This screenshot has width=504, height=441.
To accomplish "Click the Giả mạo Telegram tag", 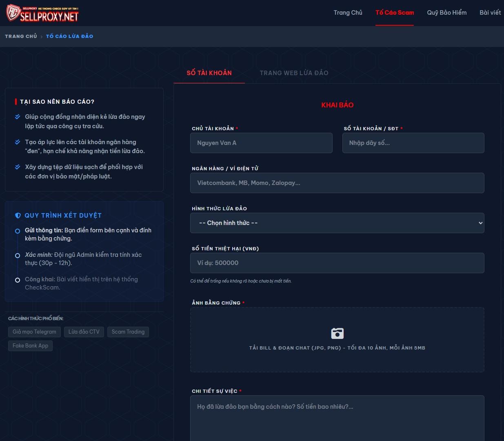I will [x=34, y=332].
